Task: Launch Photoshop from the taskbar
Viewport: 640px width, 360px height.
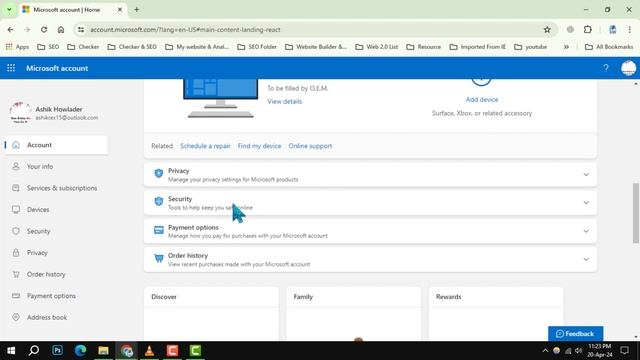Action: click(x=58, y=351)
